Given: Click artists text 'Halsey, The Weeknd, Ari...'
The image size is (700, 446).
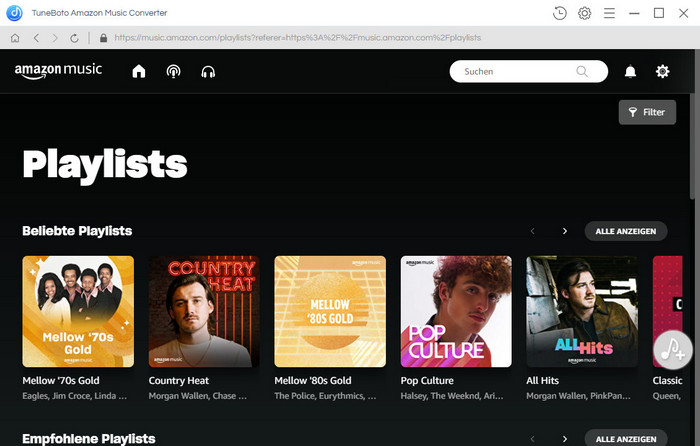Looking at the screenshot, I should [452, 396].
